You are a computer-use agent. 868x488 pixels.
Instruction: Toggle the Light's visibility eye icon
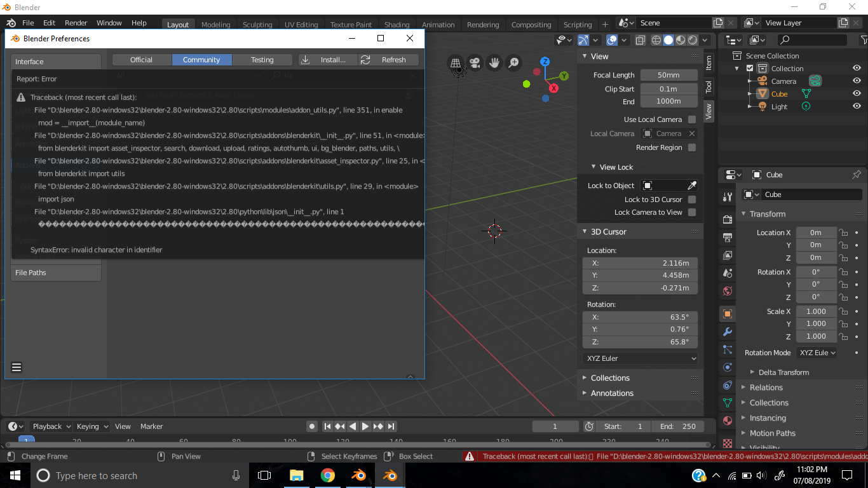click(857, 106)
